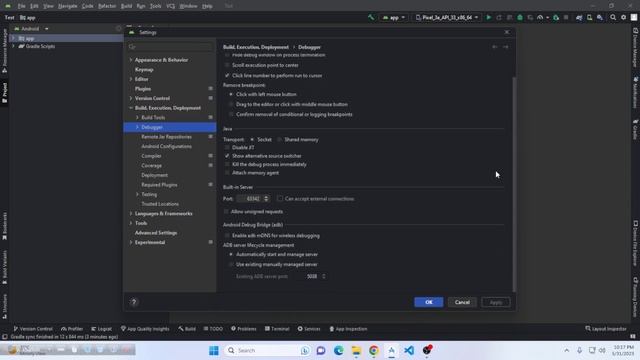Expand Appearance & Behavior settings category
The image size is (640, 360).
coord(131,60)
